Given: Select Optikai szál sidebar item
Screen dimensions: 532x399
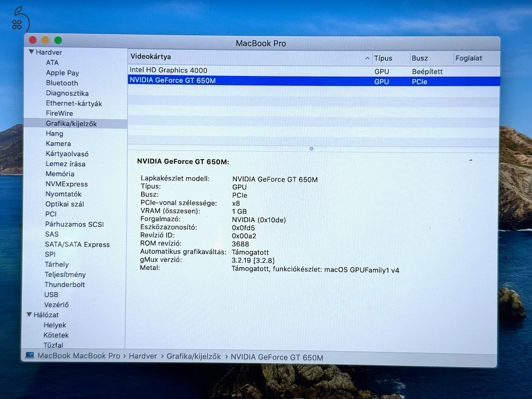Looking at the screenshot, I should [x=64, y=204].
